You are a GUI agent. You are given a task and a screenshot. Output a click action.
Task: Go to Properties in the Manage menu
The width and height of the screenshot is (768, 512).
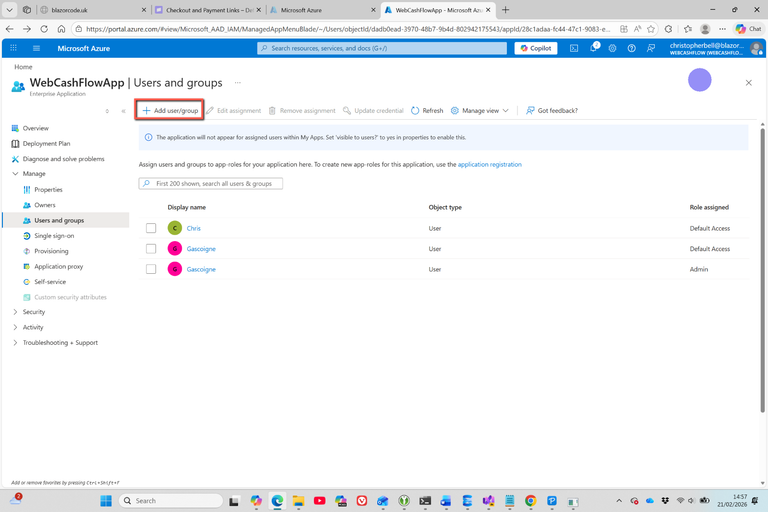[x=48, y=189]
